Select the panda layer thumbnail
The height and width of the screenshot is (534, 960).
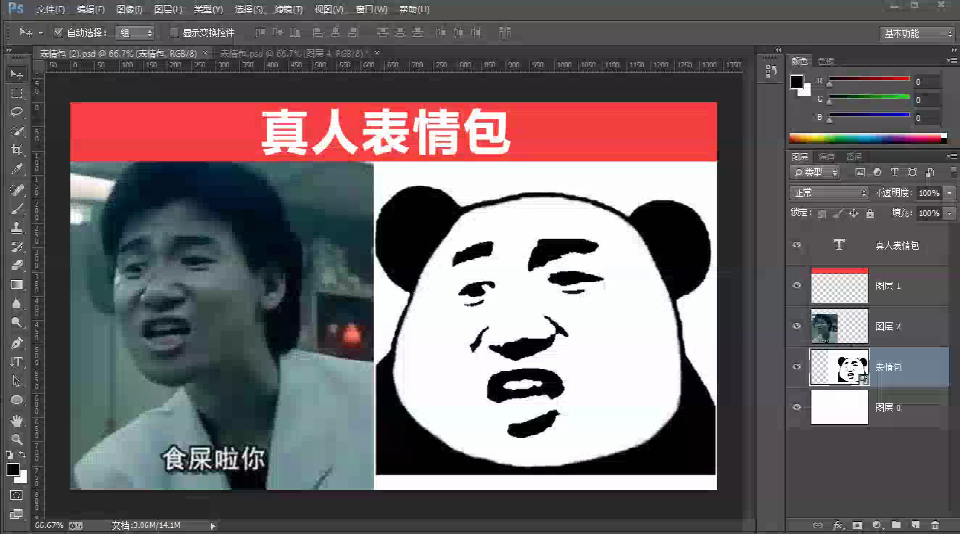pos(839,367)
